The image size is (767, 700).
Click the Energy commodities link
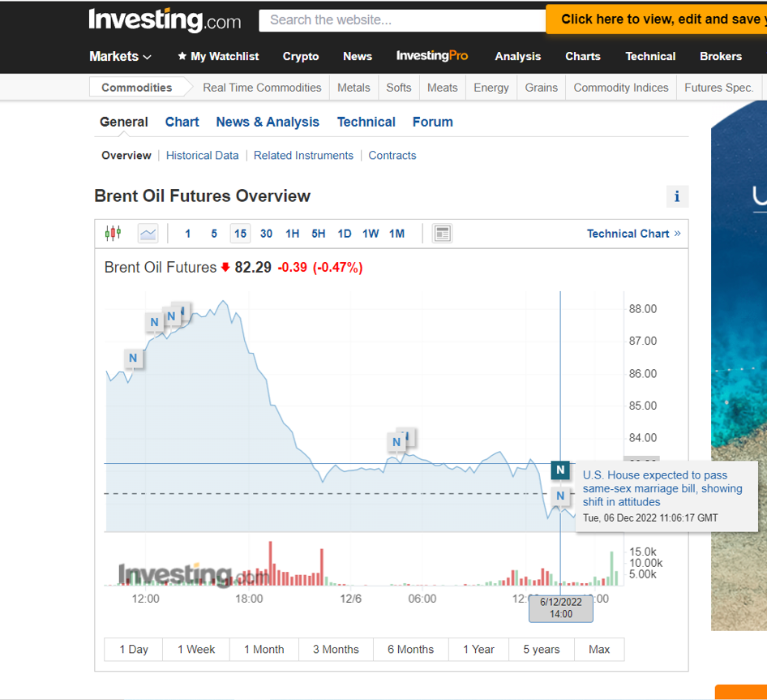click(491, 88)
